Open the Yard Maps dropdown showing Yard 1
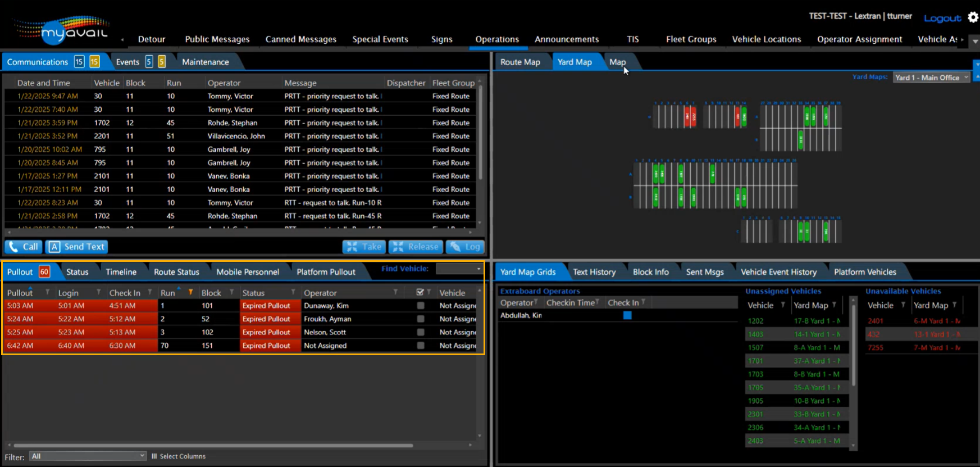Viewport: 980px width, 467px height. (x=932, y=78)
